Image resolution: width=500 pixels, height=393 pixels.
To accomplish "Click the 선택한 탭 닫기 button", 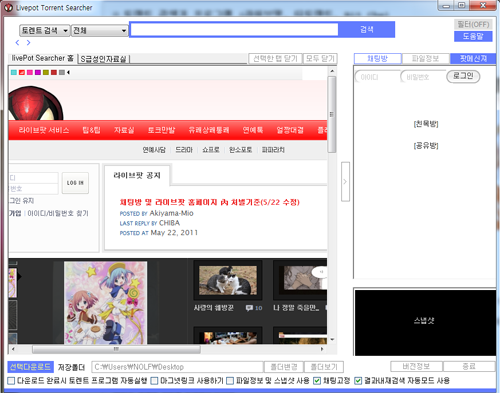I will click(275, 59).
